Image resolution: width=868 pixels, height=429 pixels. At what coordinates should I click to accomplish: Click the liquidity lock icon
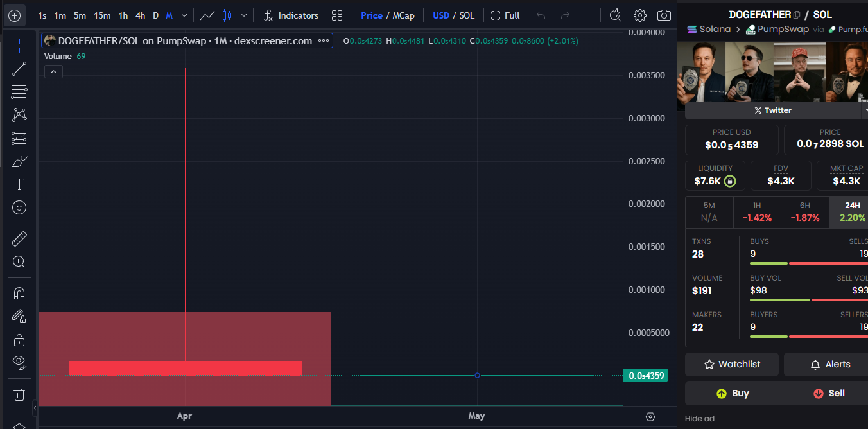(x=730, y=181)
